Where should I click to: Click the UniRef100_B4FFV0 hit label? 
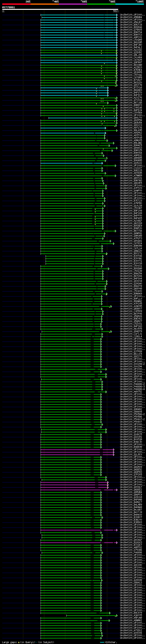tap(131, 216)
